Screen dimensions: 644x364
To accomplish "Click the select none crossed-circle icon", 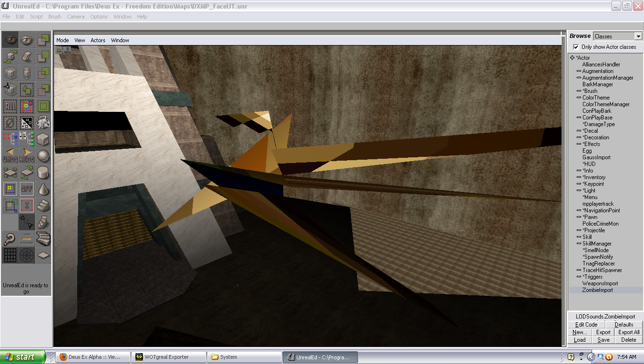I will 10,123.
